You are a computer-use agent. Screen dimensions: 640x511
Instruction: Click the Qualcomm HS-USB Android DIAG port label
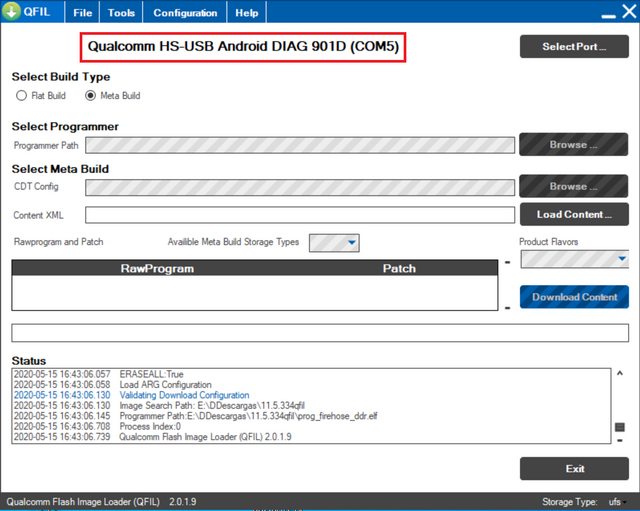click(243, 47)
